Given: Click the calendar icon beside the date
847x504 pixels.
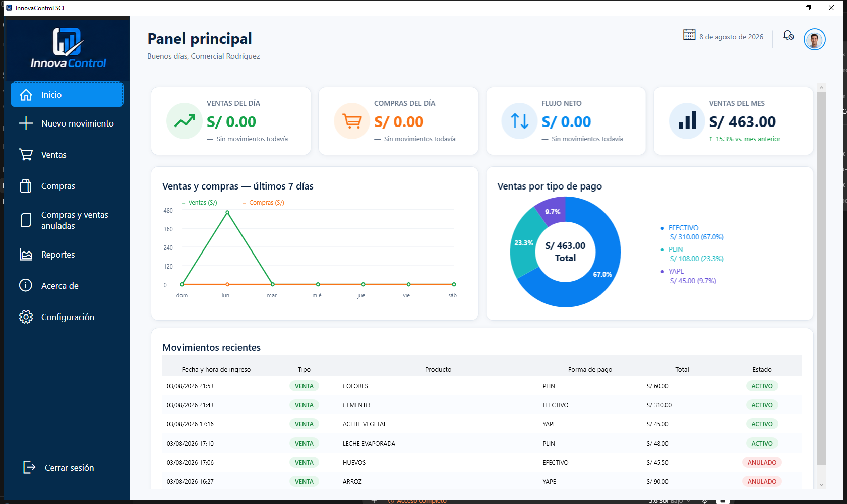Looking at the screenshot, I should (689, 35).
